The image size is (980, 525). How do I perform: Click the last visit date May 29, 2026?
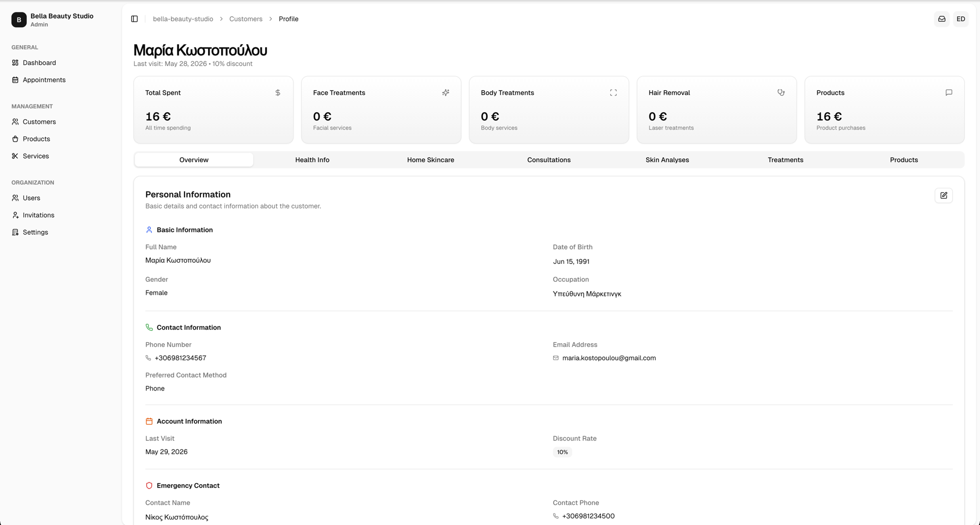pyautogui.click(x=167, y=452)
